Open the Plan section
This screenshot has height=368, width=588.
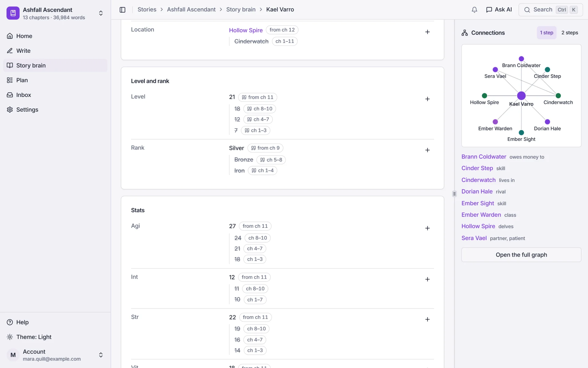pyautogui.click(x=55, y=80)
